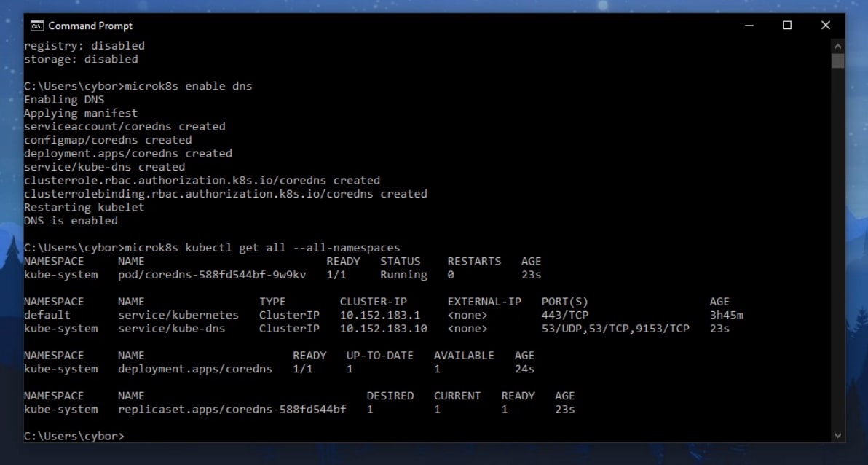Click the 'TYPE' column header
The height and width of the screenshot is (465, 868).
pyautogui.click(x=272, y=302)
